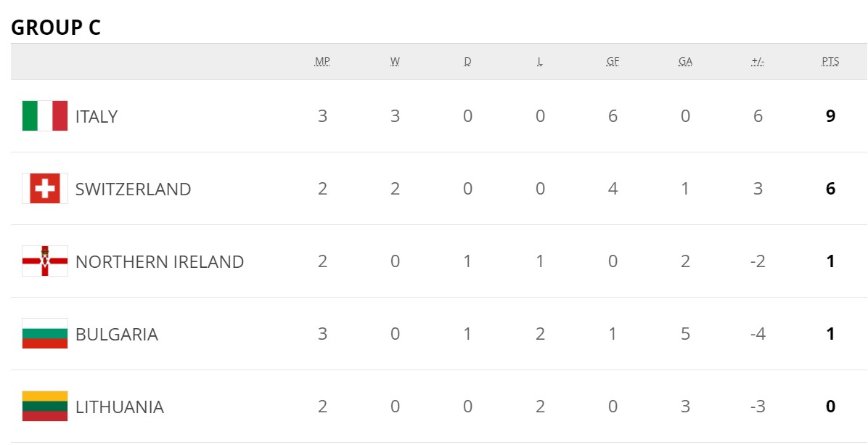Click the GA column header
Screen dimensions: 868x445
tap(685, 62)
